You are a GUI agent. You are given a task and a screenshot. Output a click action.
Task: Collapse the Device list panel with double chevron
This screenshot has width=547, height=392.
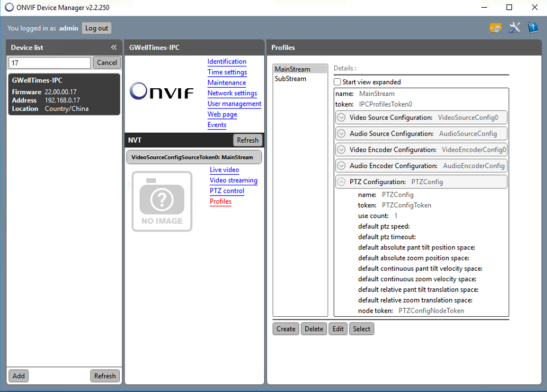pos(114,47)
